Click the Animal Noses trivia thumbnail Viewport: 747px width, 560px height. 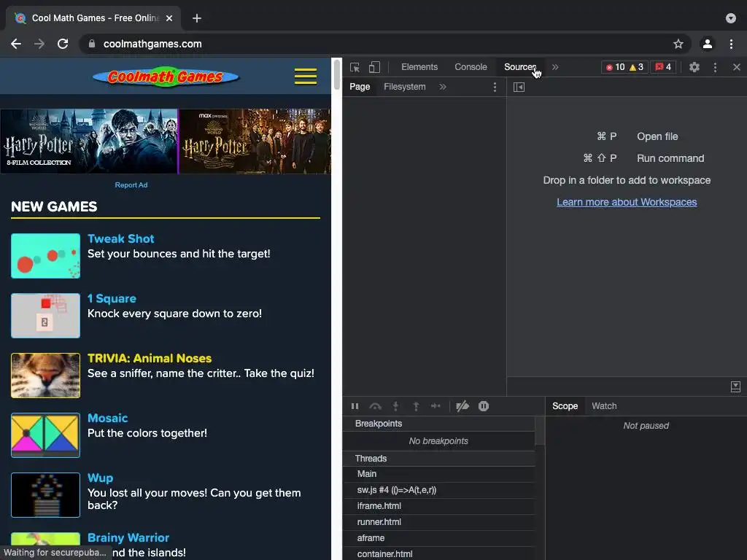click(x=46, y=376)
